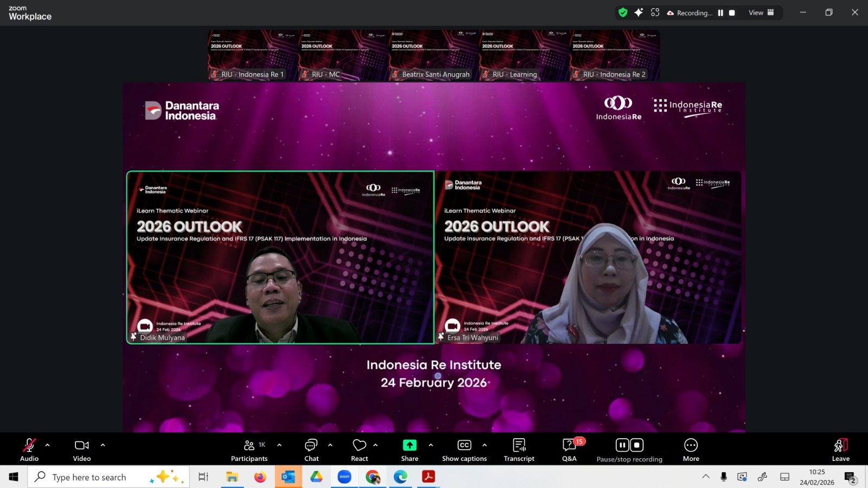Toggle the Video camera
The width and height of the screenshot is (868, 488).
pyautogui.click(x=82, y=450)
